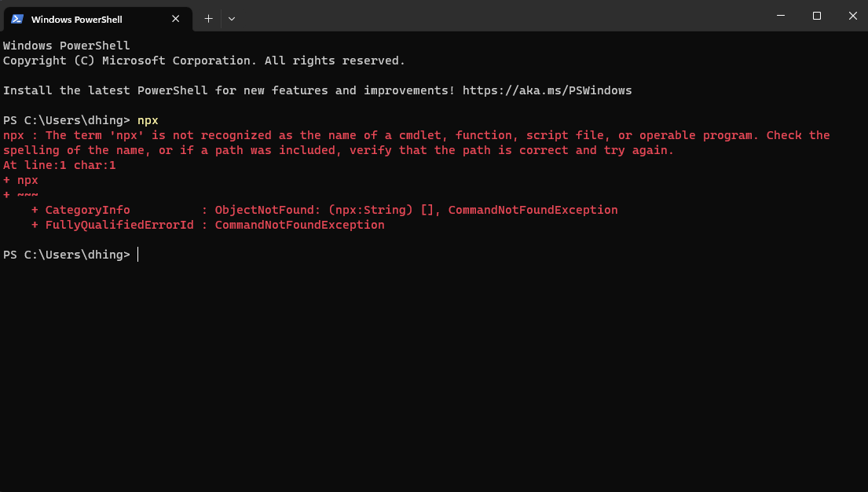
Task: Click the blinking terminal cursor
Action: pos(137,254)
